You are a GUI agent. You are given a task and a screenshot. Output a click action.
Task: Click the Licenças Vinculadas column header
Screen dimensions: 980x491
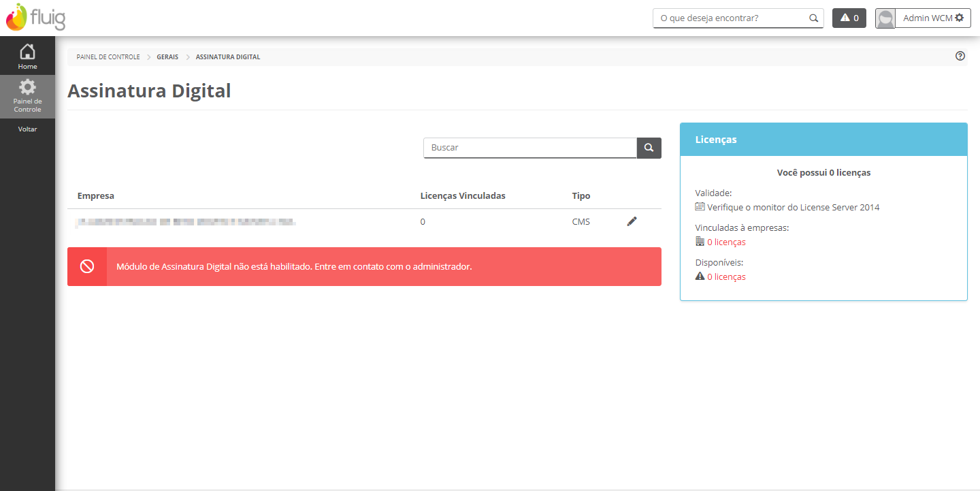[463, 196]
